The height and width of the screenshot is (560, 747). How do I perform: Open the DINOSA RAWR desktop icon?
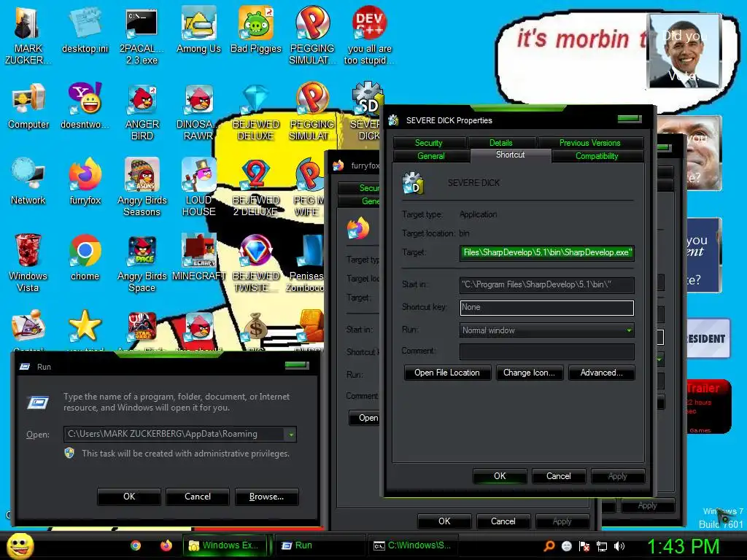tap(198, 112)
